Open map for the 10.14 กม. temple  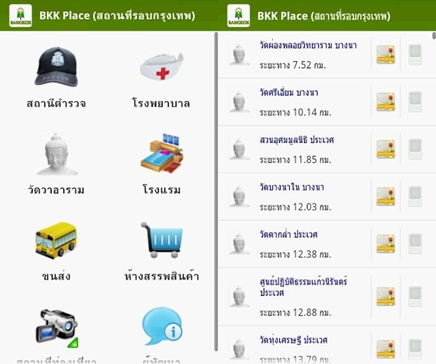pyautogui.click(x=386, y=102)
